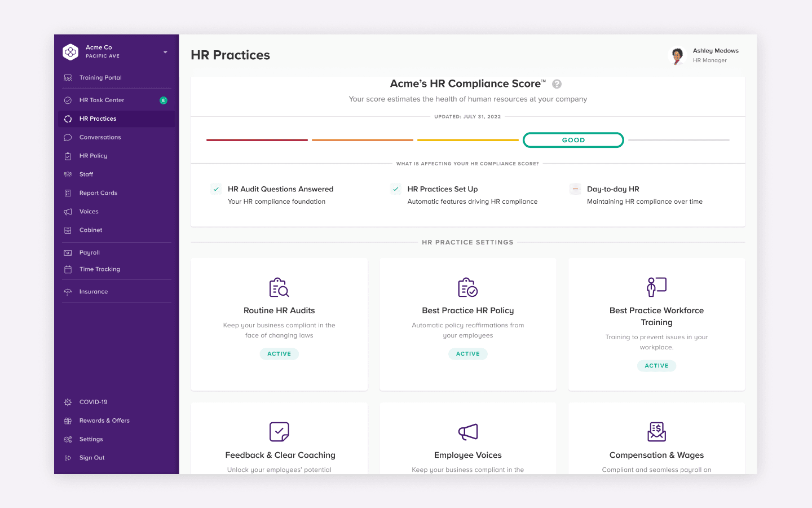Click the ACTIVE badge under Routine HR Audits
Viewport: 812px width, 508px height.
coord(279,354)
